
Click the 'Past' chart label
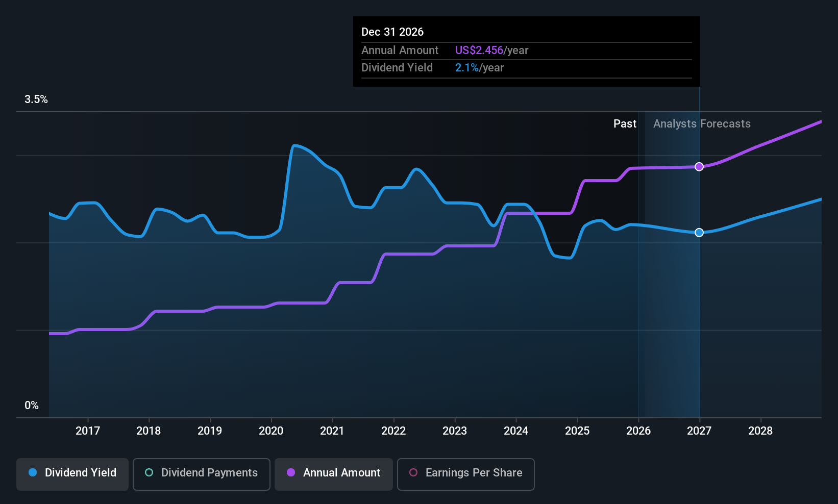(x=625, y=124)
